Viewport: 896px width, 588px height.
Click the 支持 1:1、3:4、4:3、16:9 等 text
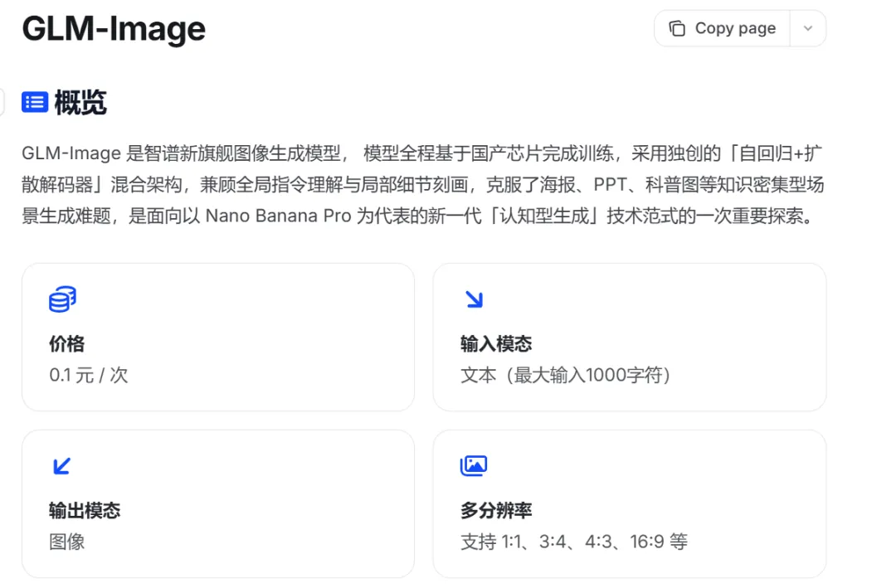click(x=574, y=542)
